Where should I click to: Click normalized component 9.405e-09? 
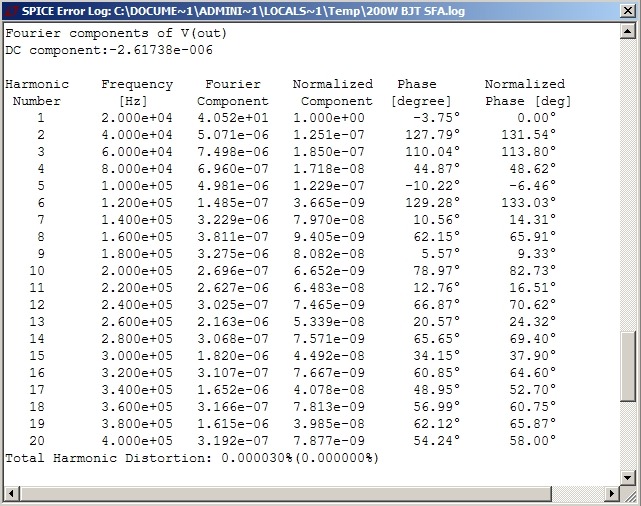(329, 237)
